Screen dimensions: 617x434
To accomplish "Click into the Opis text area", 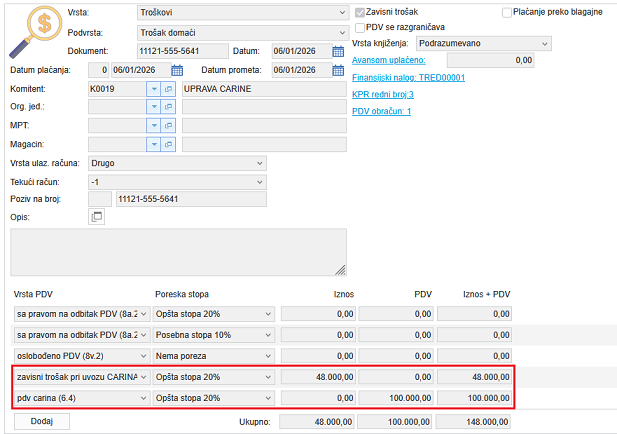I will (178, 251).
